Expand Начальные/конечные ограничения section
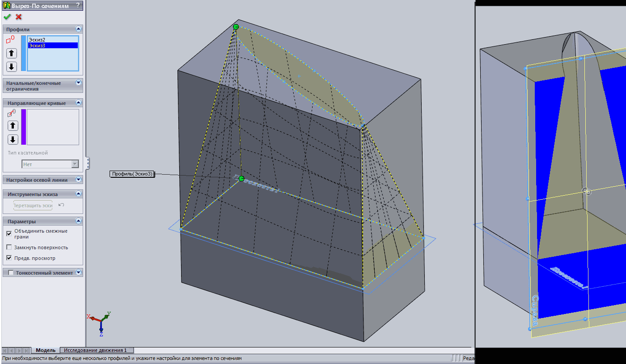This screenshot has height=364, width=626. tap(79, 83)
